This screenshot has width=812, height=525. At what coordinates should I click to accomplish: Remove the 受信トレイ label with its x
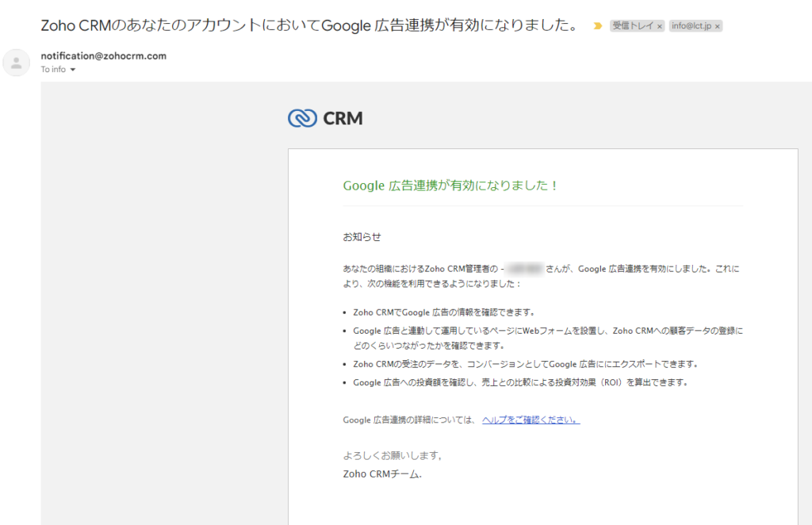coord(659,26)
